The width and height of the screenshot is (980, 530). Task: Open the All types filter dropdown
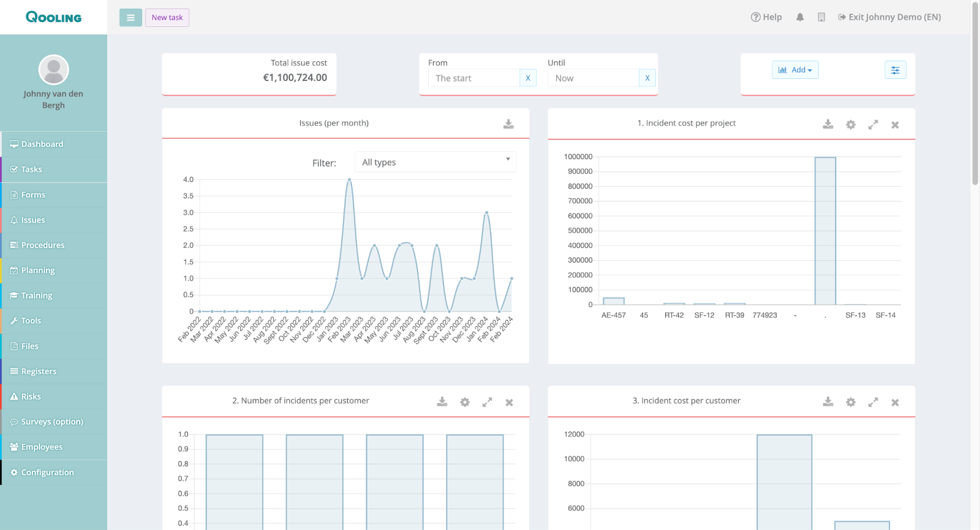pos(435,162)
